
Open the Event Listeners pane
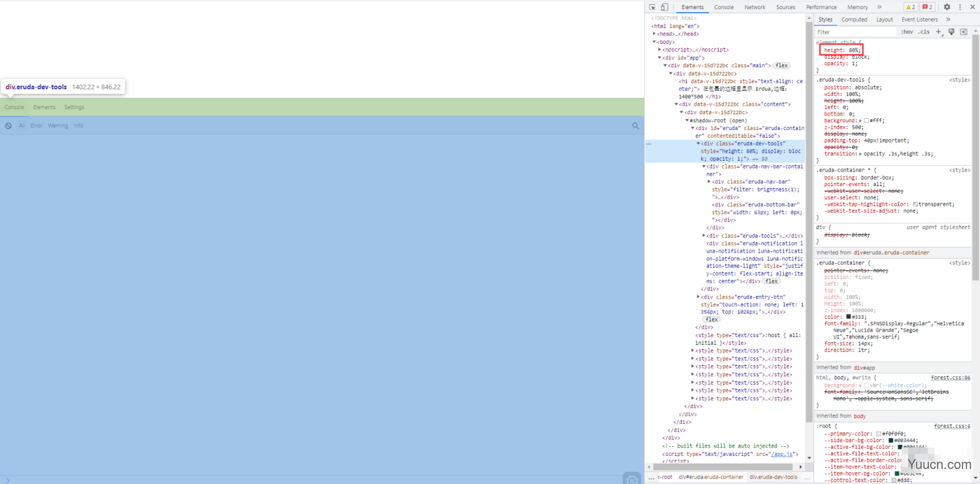[920, 20]
